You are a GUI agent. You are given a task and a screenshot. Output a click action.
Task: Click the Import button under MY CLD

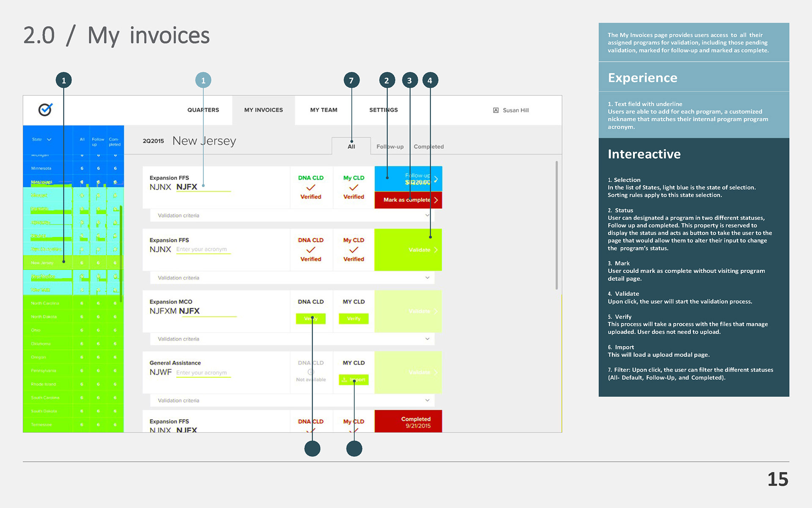(x=354, y=380)
